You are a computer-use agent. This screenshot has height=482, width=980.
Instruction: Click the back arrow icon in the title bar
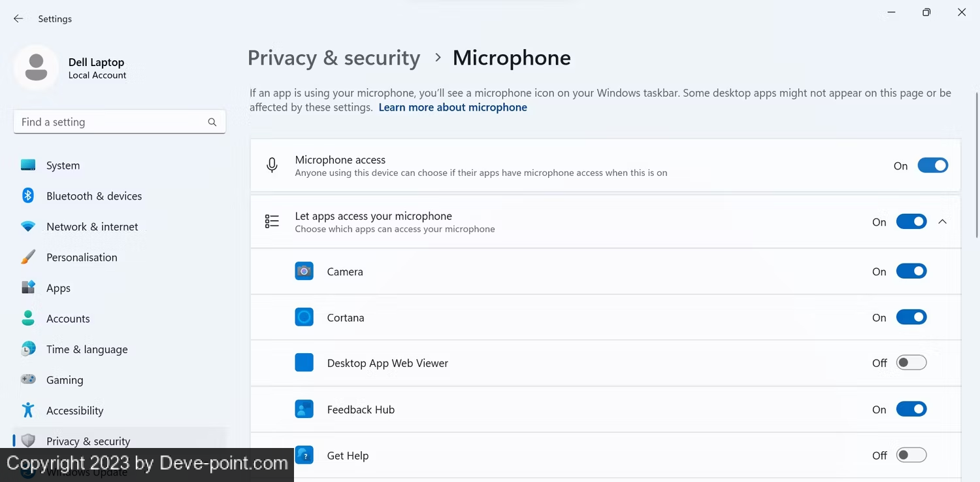(x=18, y=19)
